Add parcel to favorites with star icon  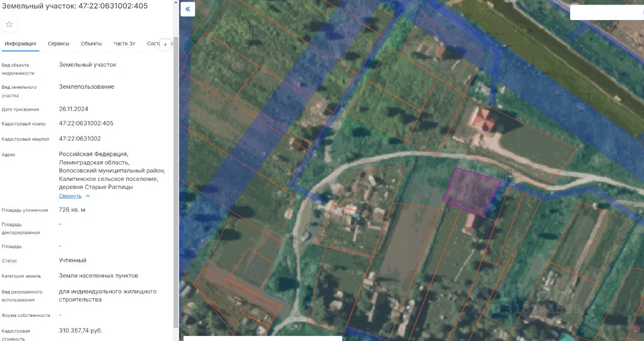click(x=9, y=24)
